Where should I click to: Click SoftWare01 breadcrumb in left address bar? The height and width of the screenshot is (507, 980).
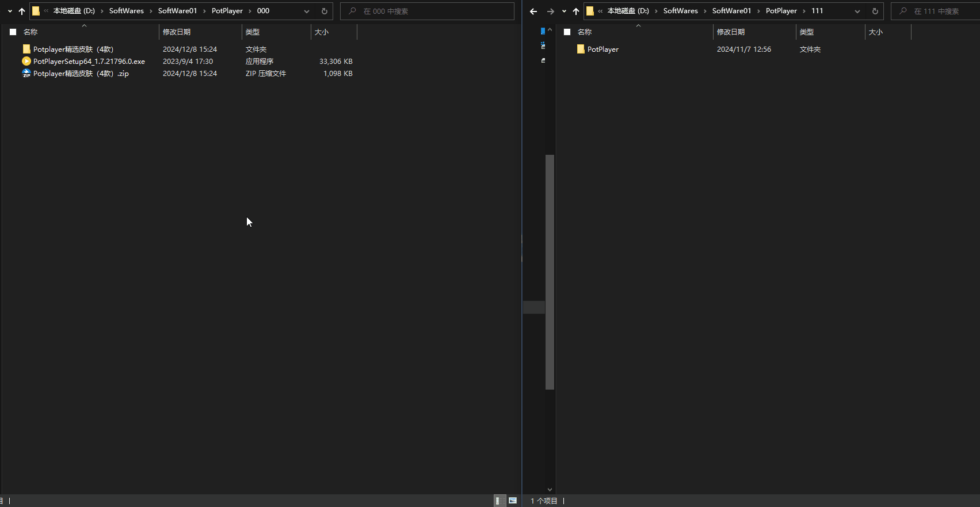(x=177, y=11)
